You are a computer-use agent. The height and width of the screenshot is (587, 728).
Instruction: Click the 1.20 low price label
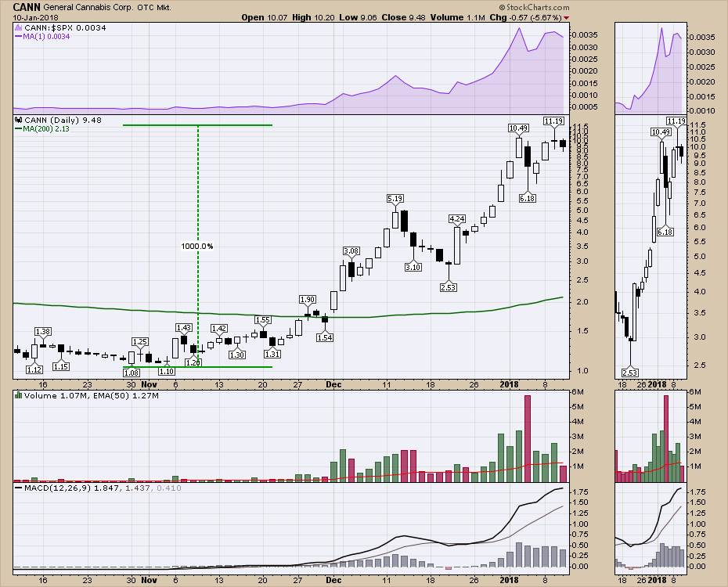click(x=193, y=362)
